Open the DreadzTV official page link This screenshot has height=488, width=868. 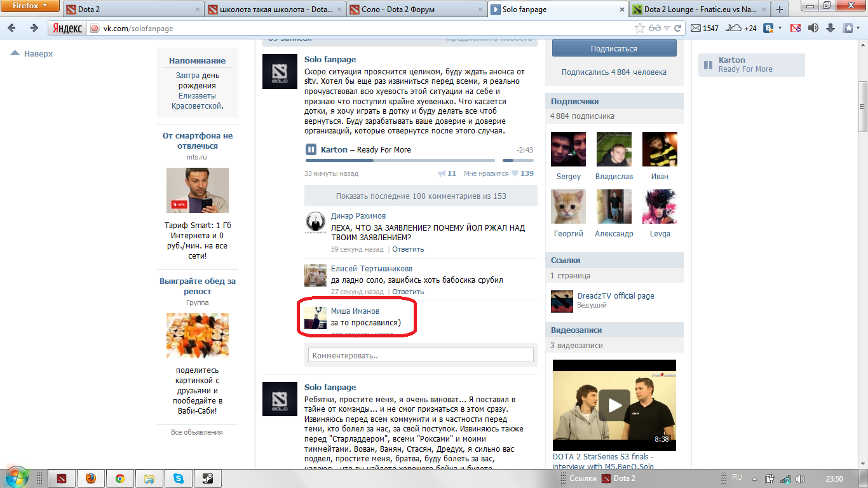616,296
